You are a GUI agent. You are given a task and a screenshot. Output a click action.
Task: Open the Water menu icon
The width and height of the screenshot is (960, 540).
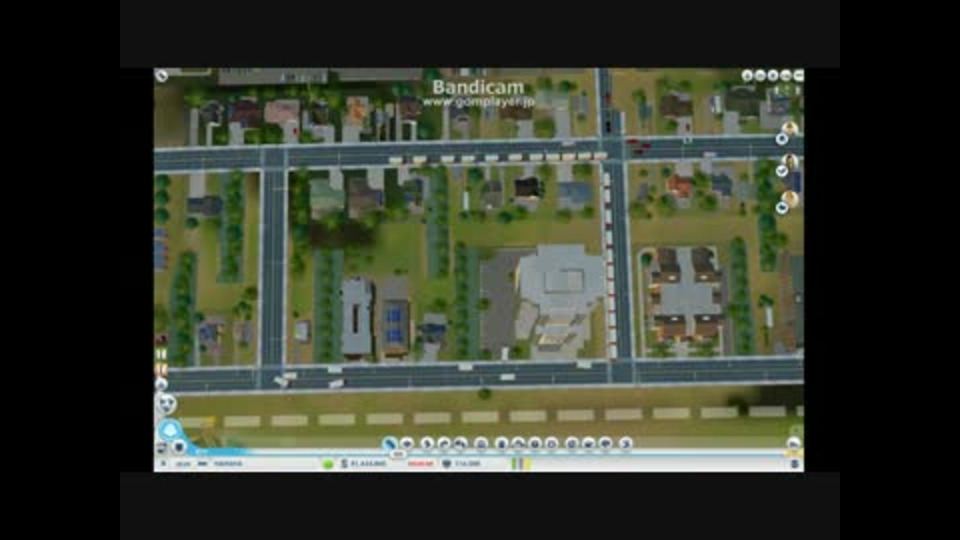click(x=444, y=444)
